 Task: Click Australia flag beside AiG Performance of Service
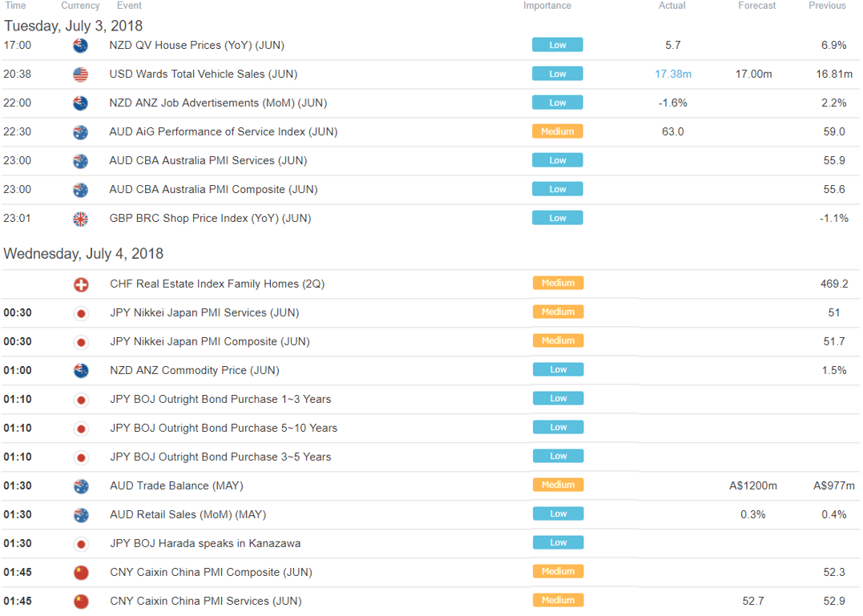pos(80,132)
